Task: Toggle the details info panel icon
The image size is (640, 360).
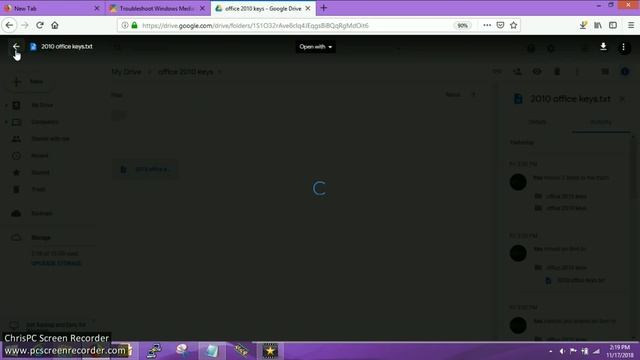Action: coord(624,72)
